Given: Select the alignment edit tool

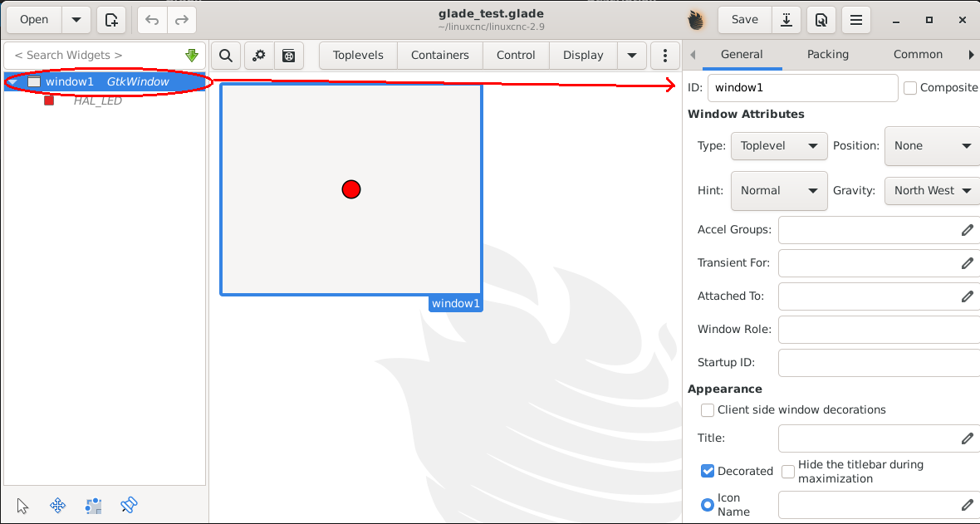Looking at the screenshot, I should [x=130, y=505].
